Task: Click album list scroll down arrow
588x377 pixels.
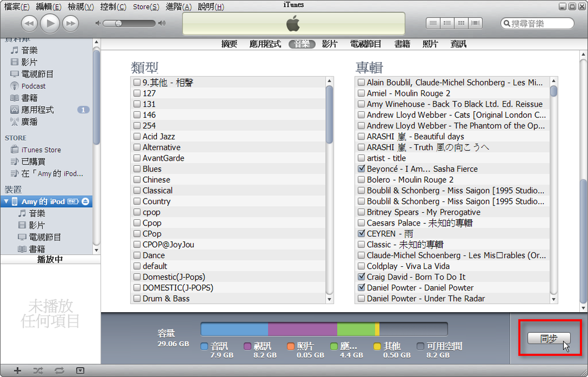Action: coord(554,299)
